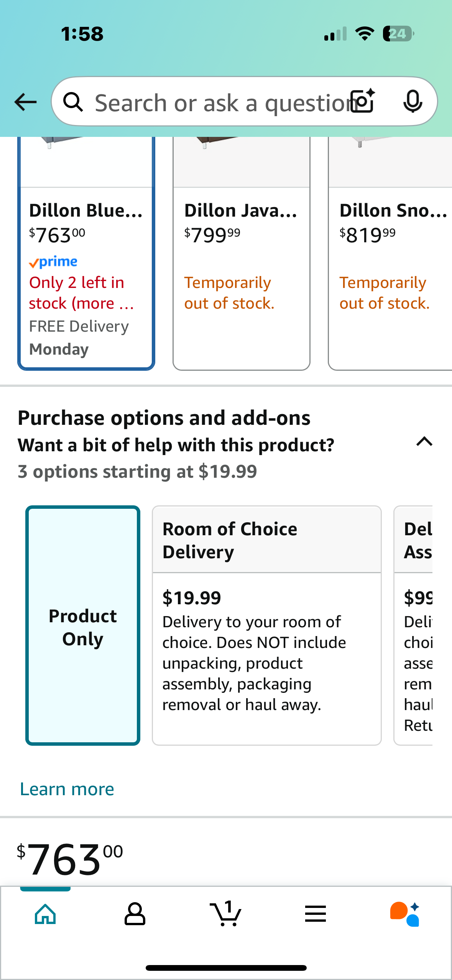Go to Home tab icon
The height and width of the screenshot is (980, 452).
[x=45, y=914]
